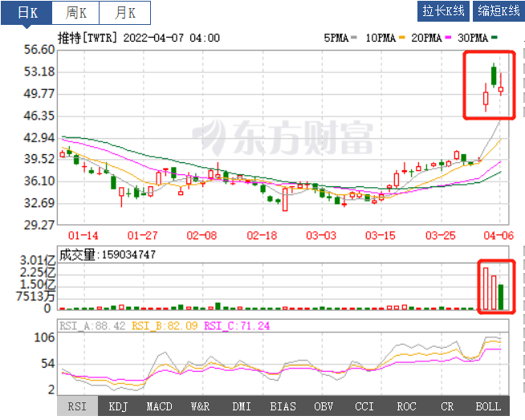The height and width of the screenshot is (420, 525).
Task: Click the 53.18 price axis label
Action: point(39,71)
